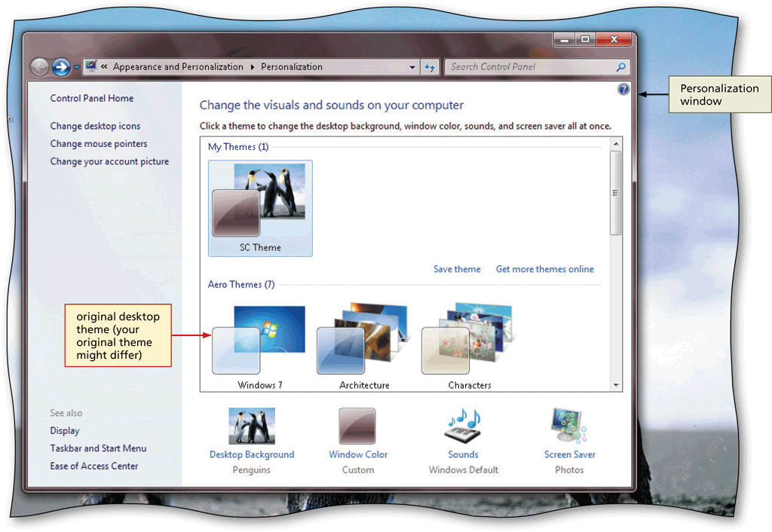
Task: Expand the breadcrumb arrow before Personalization
Action: click(x=253, y=67)
